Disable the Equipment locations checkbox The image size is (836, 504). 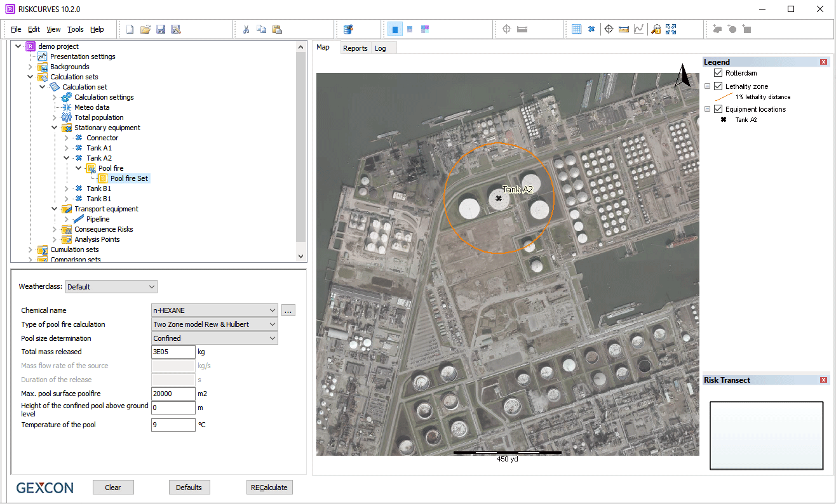point(718,109)
